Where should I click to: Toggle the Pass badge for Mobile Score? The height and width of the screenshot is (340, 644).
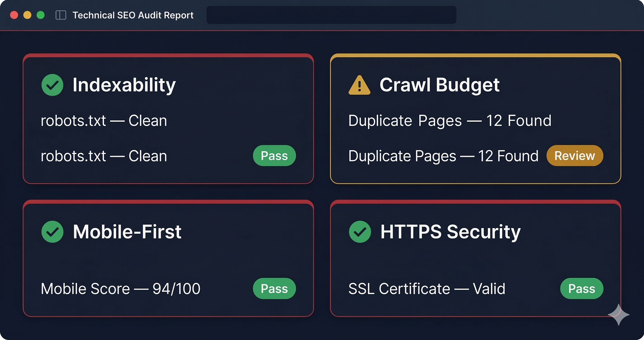274,288
